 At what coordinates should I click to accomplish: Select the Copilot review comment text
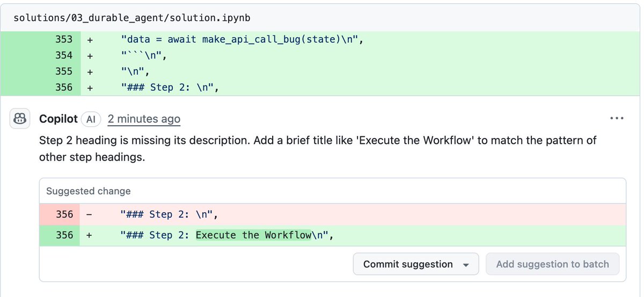(x=318, y=149)
